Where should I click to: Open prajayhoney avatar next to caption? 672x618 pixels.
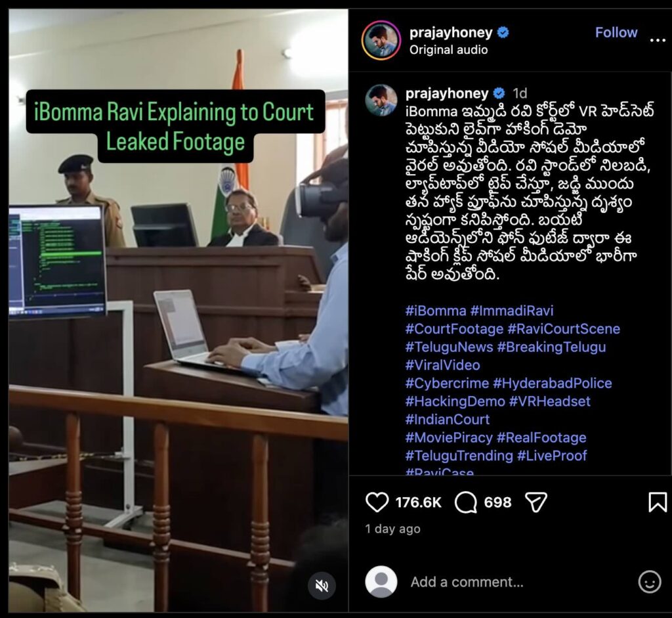[x=381, y=100]
